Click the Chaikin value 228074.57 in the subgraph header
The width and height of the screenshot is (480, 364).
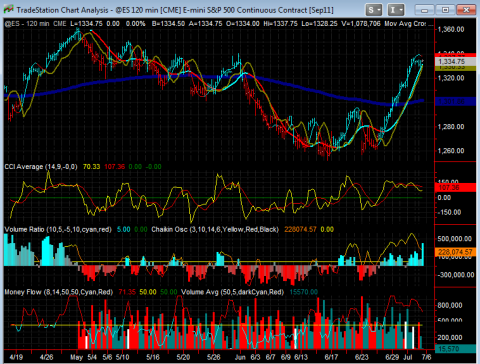point(300,229)
